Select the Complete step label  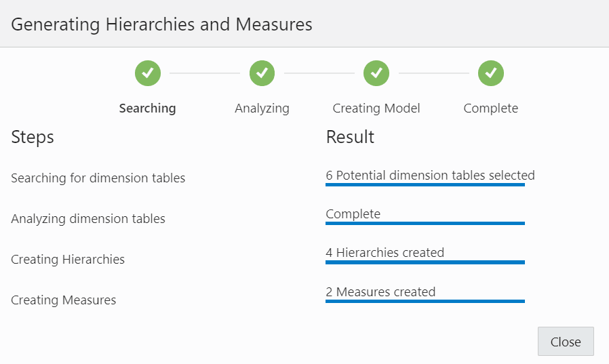click(x=490, y=108)
